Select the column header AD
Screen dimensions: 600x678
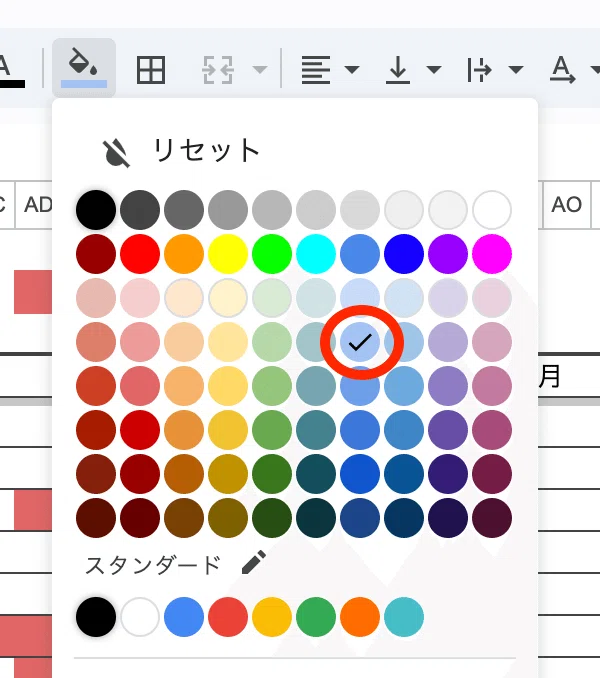pyautogui.click(x=34, y=205)
